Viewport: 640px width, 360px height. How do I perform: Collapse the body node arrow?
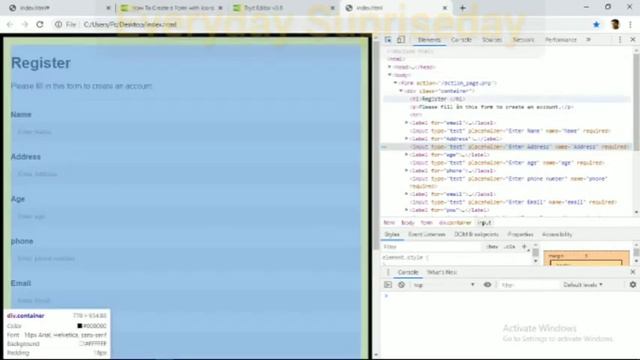390,75
